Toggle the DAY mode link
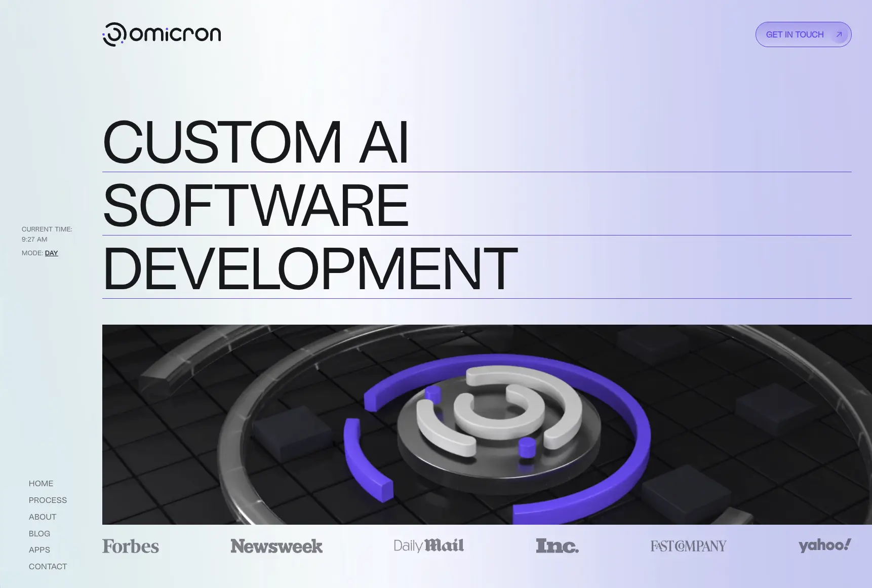This screenshot has height=588, width=872. pyautogui.click(x=52, y=253)
